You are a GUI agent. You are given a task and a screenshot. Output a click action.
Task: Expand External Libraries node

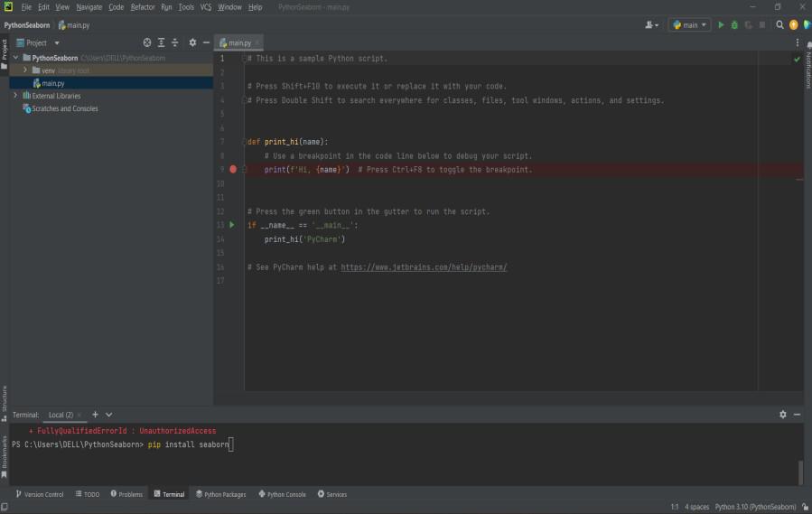pos(15,96)
